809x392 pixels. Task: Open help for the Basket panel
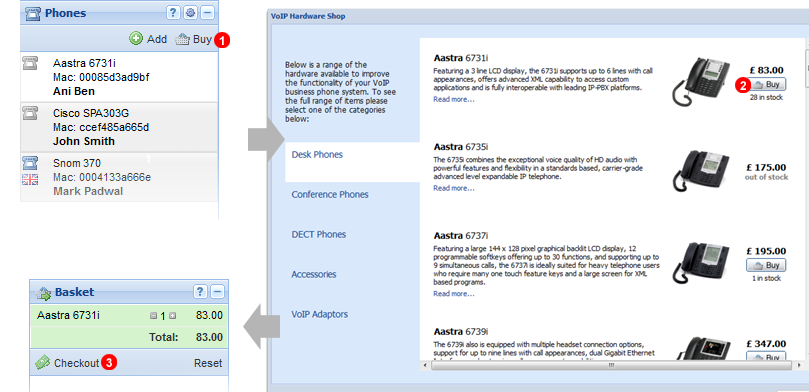[x=200, y=292]
